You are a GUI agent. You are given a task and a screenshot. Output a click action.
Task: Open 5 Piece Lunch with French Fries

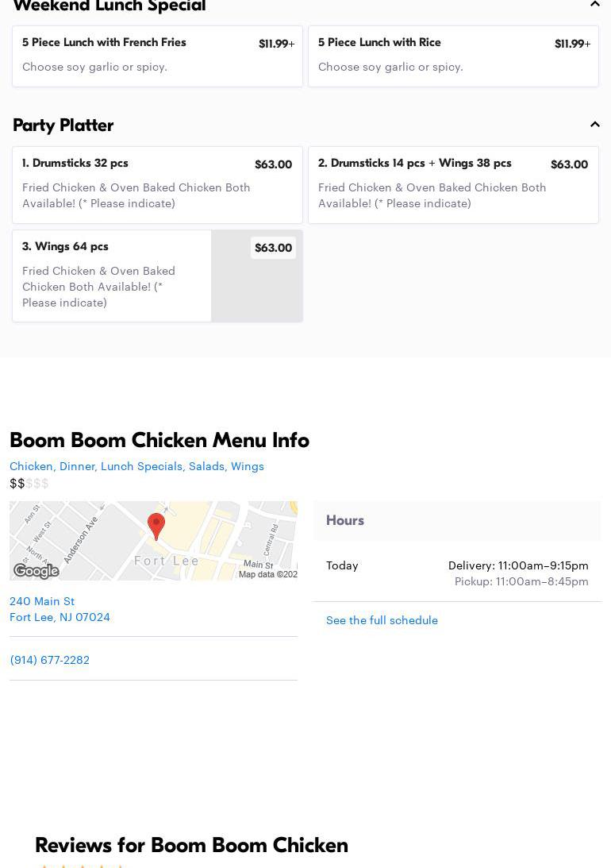pyautogui.click(x=157, y=56)
